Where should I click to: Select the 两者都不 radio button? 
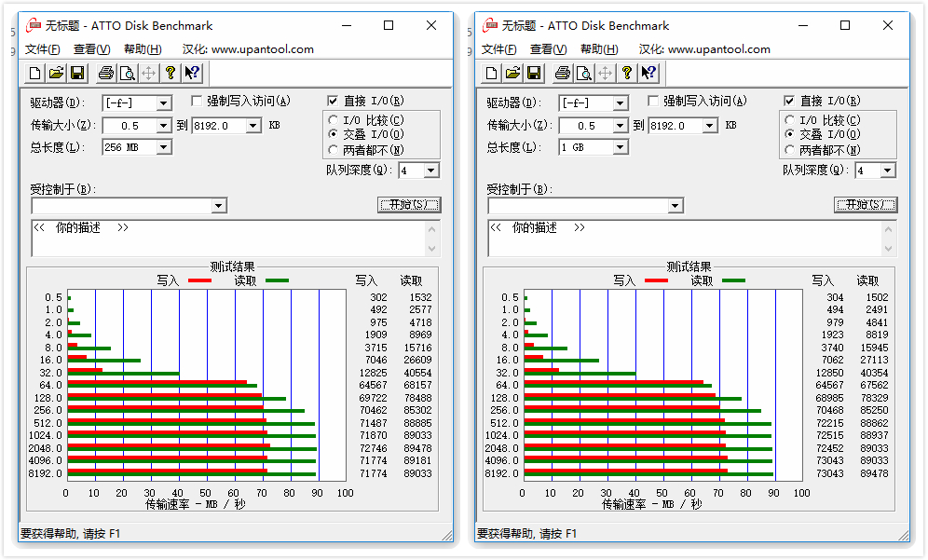click(x=334, y=147)
